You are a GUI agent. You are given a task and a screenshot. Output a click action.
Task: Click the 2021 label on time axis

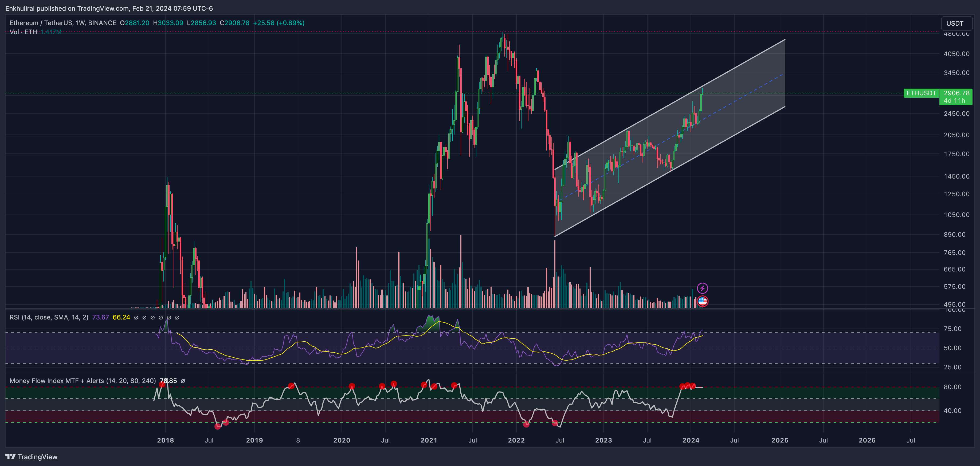coord(429,440)
